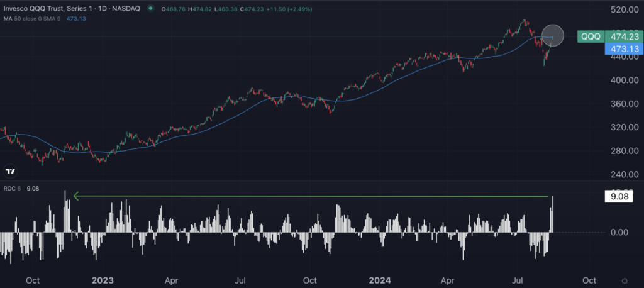The image size is (644, 288).
Task: Click the green market status dot
Action: [x=150, y=9]
